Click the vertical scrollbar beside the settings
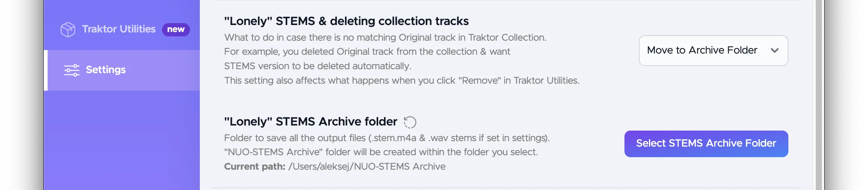This screenshot has height=190, width=868. click(819, 95)
